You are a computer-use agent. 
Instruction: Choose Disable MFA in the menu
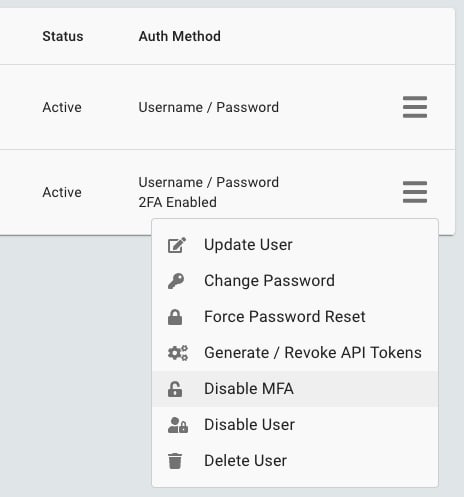point(295,389)
